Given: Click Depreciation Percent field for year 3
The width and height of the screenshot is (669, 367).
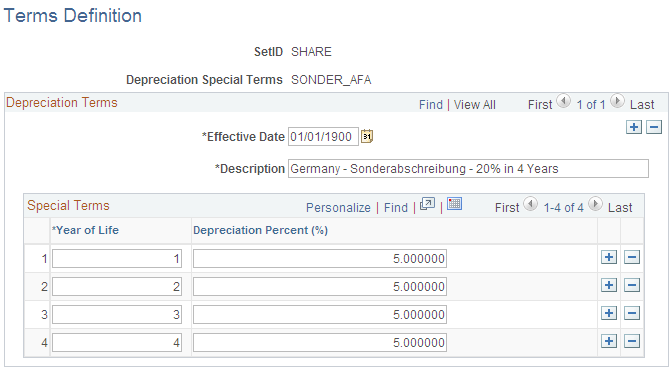Looking at the screenshot, I should click(x=320, y=315).
